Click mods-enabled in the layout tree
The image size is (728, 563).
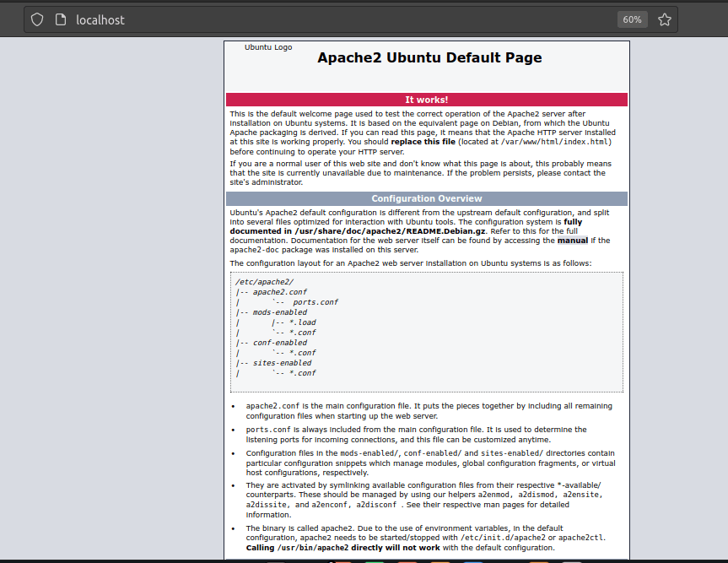tap(279, 312)
